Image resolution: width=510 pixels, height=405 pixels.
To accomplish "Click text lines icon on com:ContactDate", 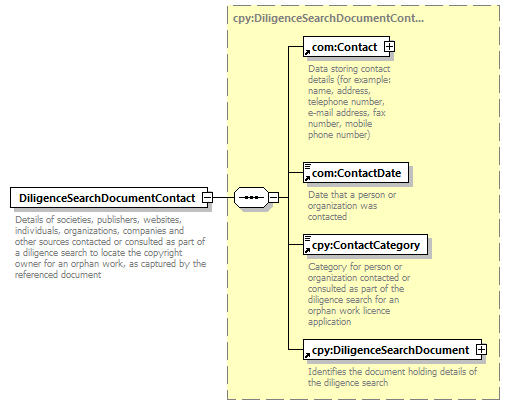I will coord(308,166).
